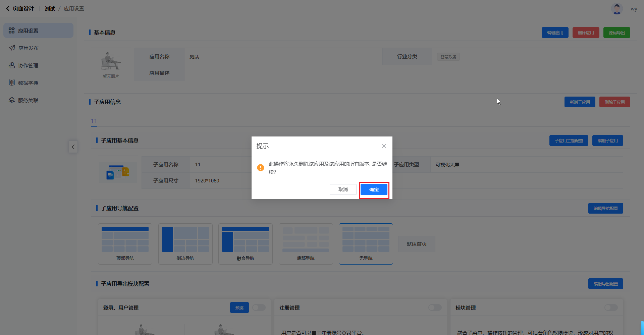Image resolution: width=644 pixels, height=335 pixels.
Task: Click the 服务关联 cloud icon
Action: click(x=12, y=100)
